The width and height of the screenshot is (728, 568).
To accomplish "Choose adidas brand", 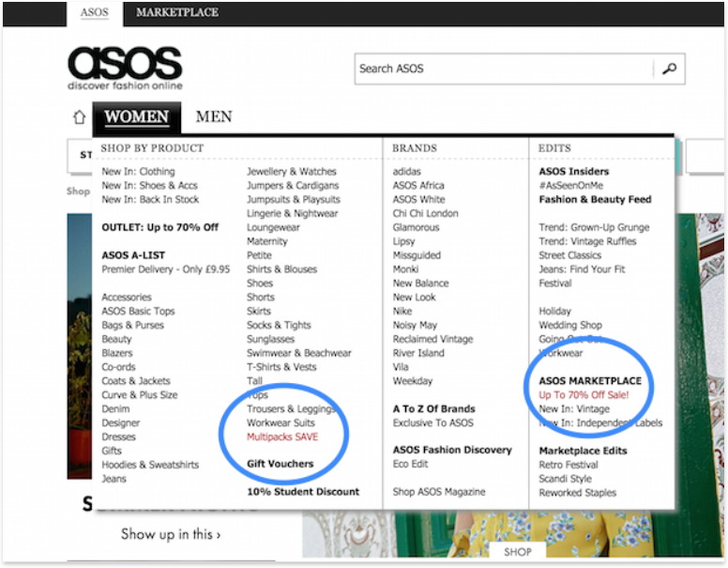I will 407,172.
